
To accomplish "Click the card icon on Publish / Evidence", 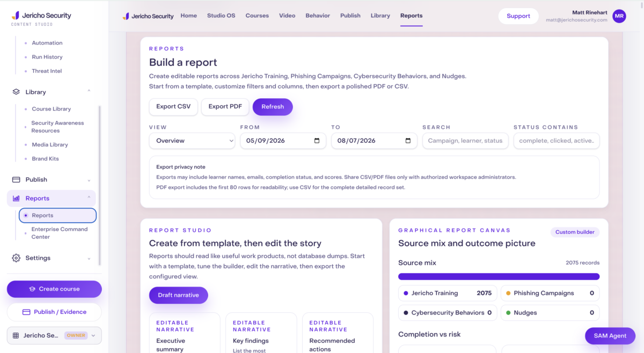I will pos(26,312).
